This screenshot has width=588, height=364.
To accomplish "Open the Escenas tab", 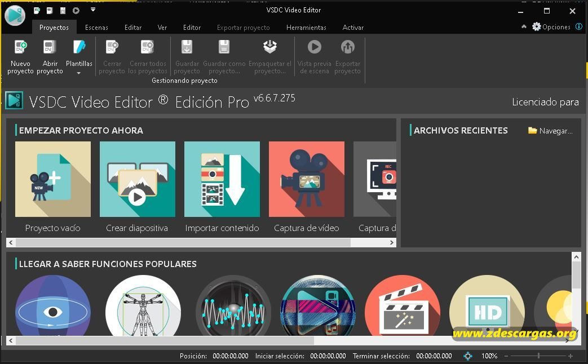I will coord(96,28).
